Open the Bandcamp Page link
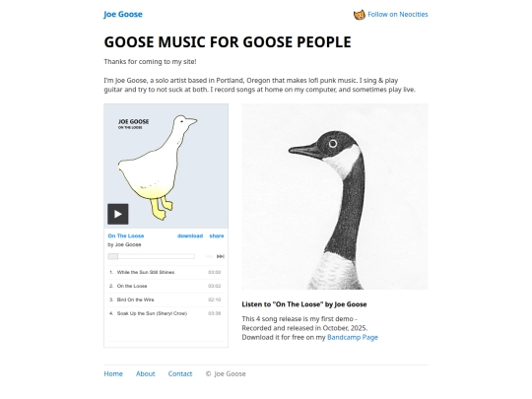 [x=353, y=337]
